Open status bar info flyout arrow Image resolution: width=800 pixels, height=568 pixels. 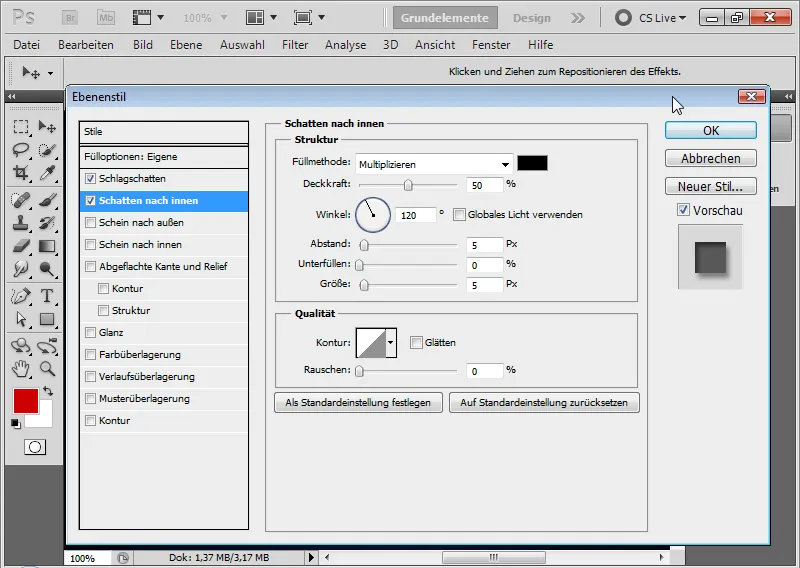coord(311,557)
